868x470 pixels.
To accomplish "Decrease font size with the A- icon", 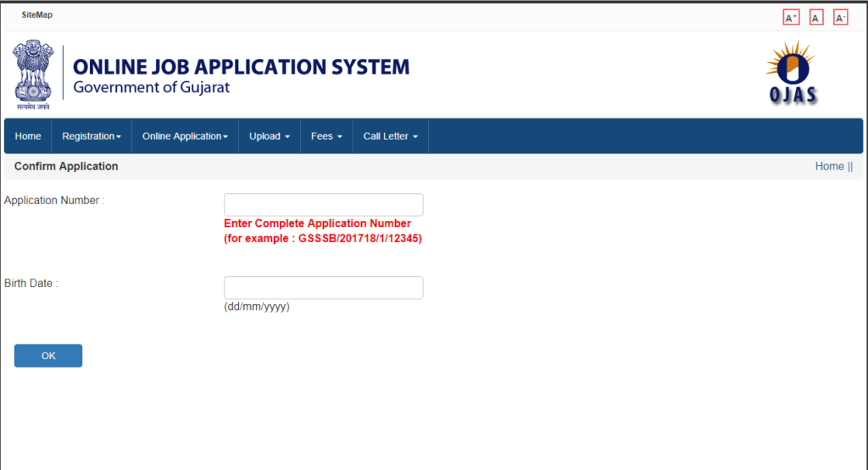I will point(840,18).
